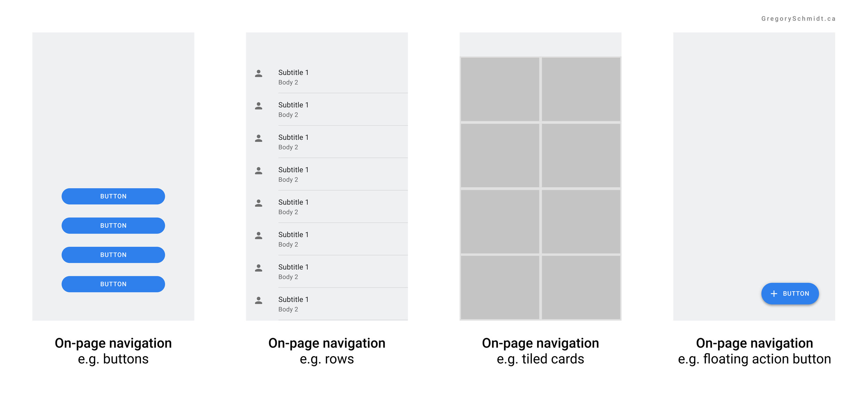Select the top-right tiled card

click(581, 89)
